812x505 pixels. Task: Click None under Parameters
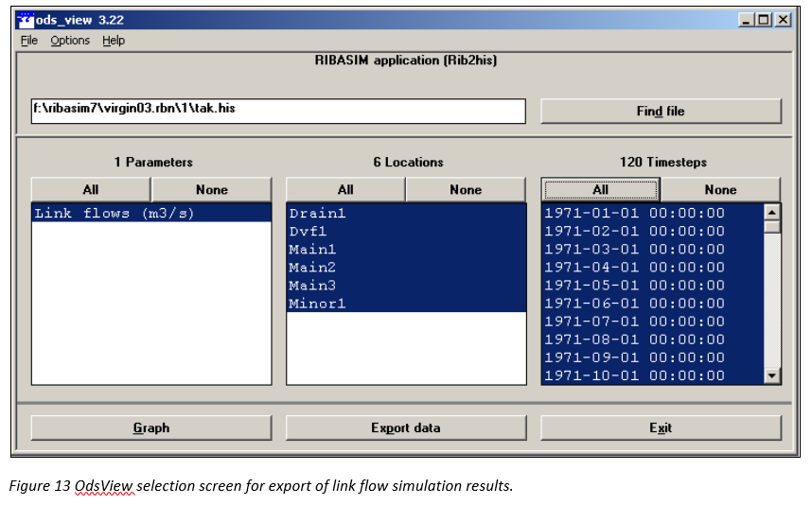click(212, 190)
